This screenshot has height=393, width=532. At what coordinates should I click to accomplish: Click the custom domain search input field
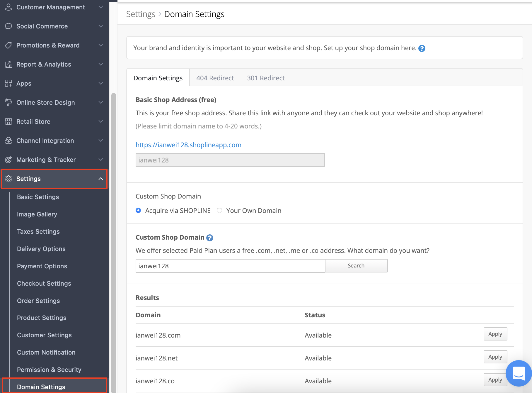[x=230, y=266]
